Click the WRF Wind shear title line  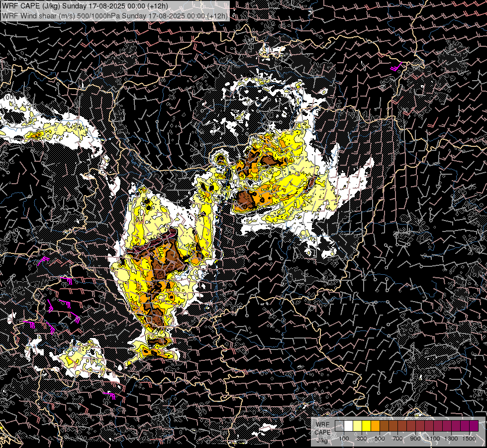pos(114,16)
